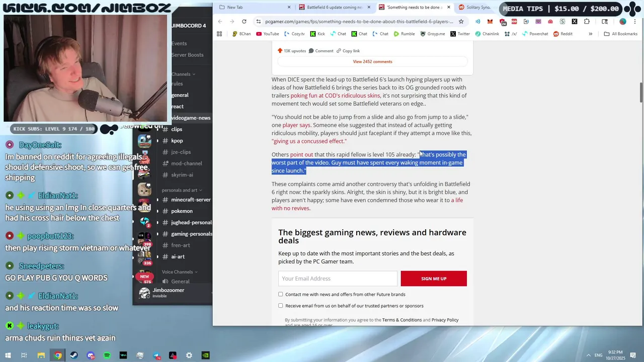Open the Chrome three-dot menu
The height and width of the screenshot is (362, 644).
click(635, 22)
